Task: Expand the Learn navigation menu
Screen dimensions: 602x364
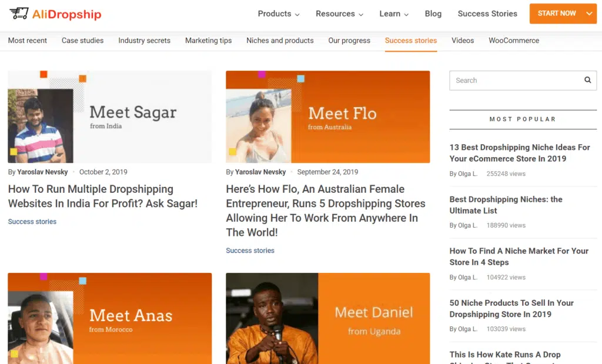Action: coord(394,14)
